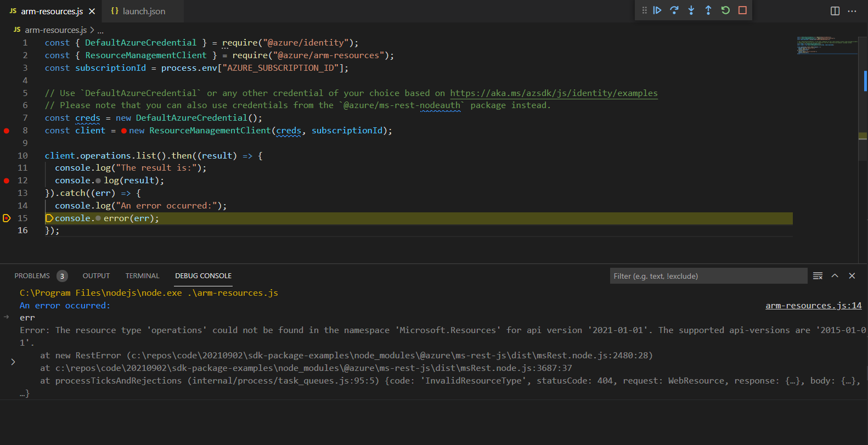The image size is (868, 445).
Task: Close the arm-resources.js tab
Action: click(x=92, y=12)
